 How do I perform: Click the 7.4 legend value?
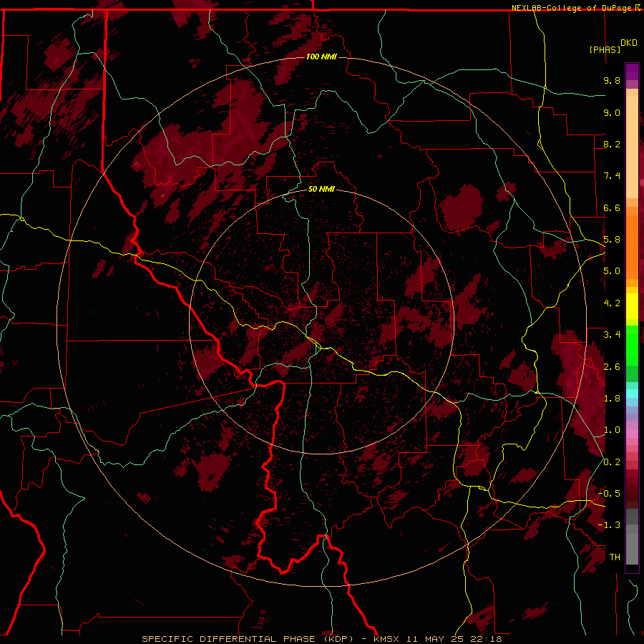click(612, 176)
